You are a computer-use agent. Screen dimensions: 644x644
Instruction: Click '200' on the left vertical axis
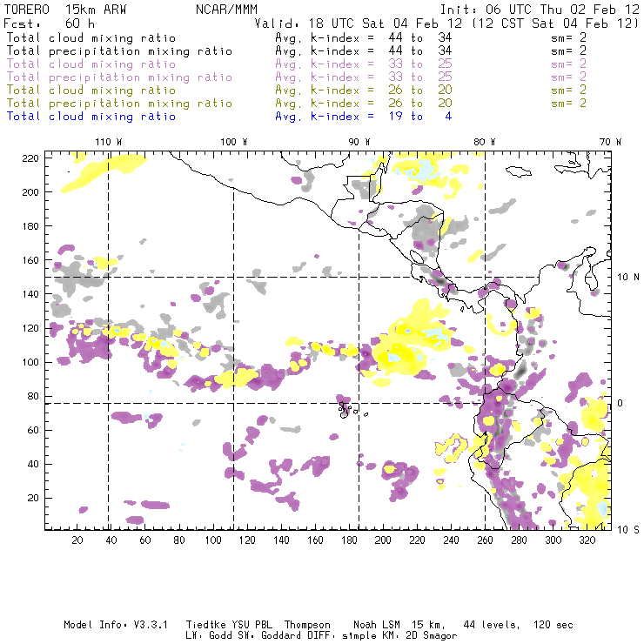tap(30, 192)
